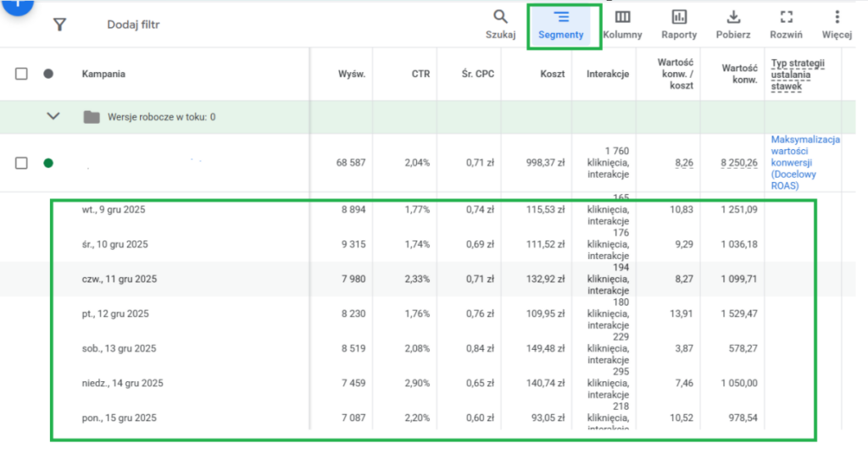Screen dimensions: 868x454
Task: Open the Raporty reports icon
Action: pos(679,25)
